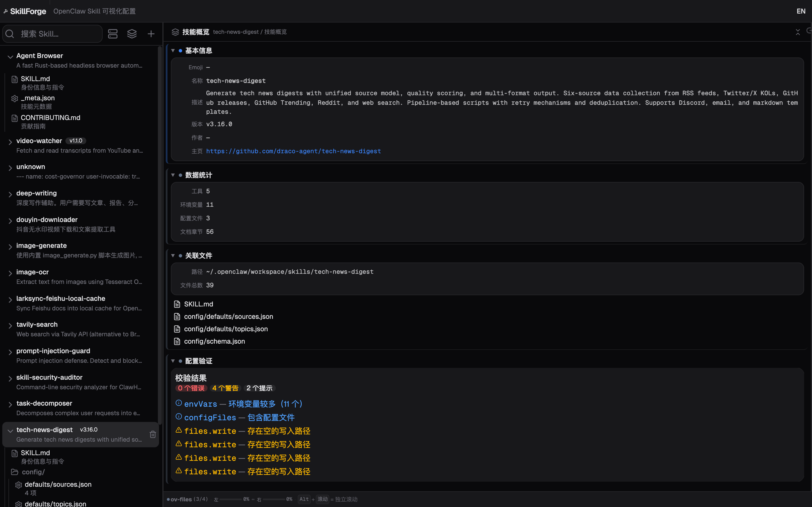Screen dimensions: 812x507
Task: Click the left scroll percentage slider in status bar
Action: pos(230,499)
